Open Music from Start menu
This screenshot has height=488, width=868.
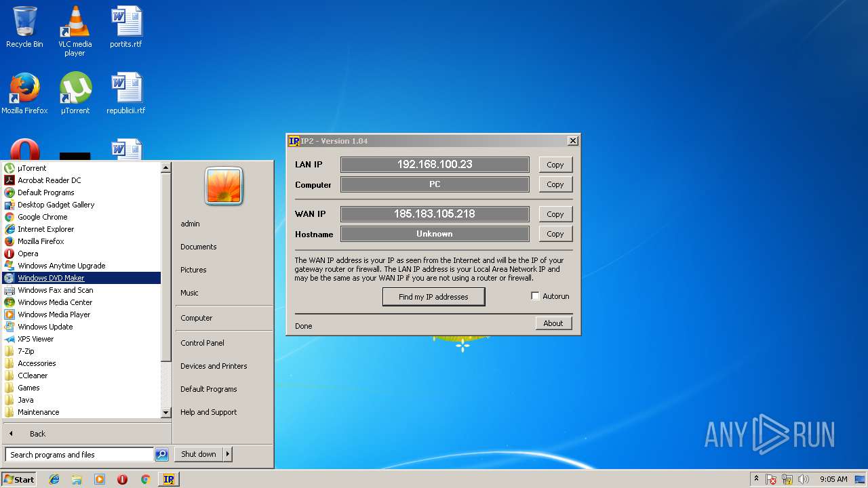(189, 293)
